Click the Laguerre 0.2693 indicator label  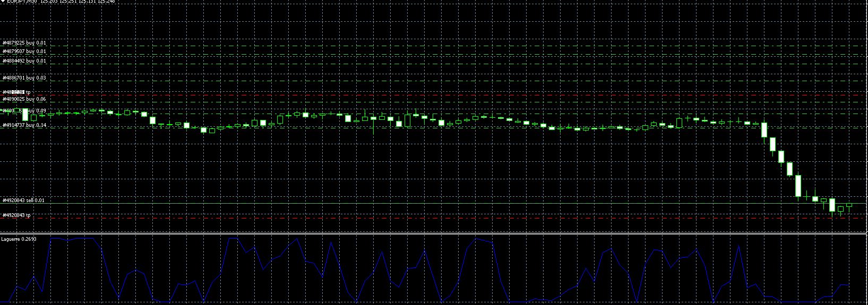20,239
